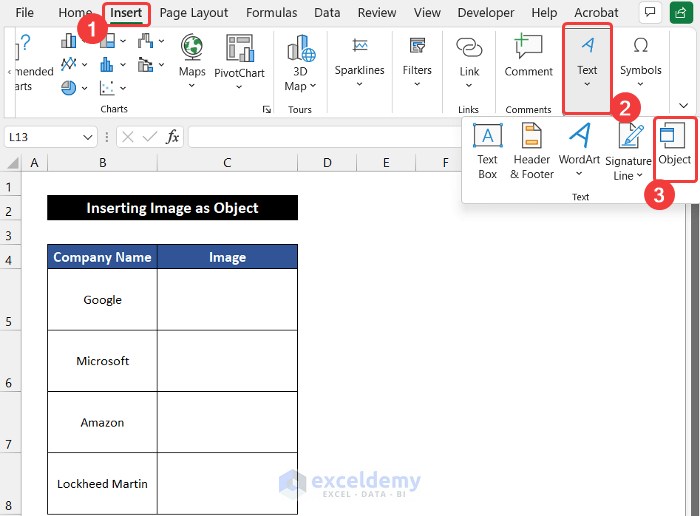
Task: Open the Comments pane icon
Action: point(650,12)
